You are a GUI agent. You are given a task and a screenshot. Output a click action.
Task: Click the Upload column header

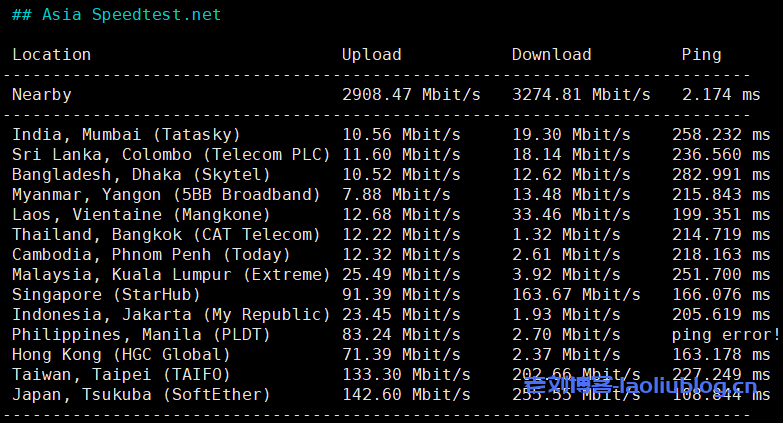[371, 55]
